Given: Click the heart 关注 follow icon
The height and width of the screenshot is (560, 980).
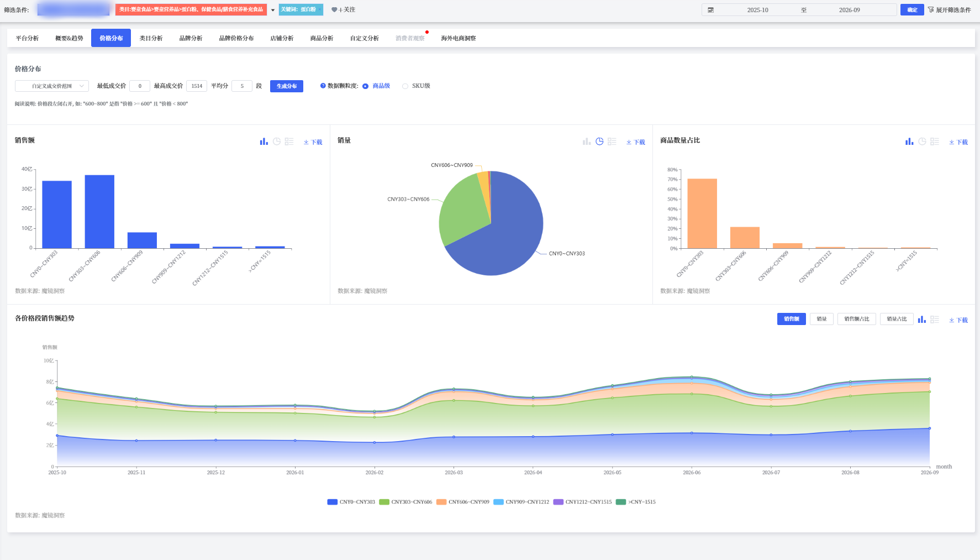Looking at the screenshot, I should pyautogui.click(x=334, y=10).
